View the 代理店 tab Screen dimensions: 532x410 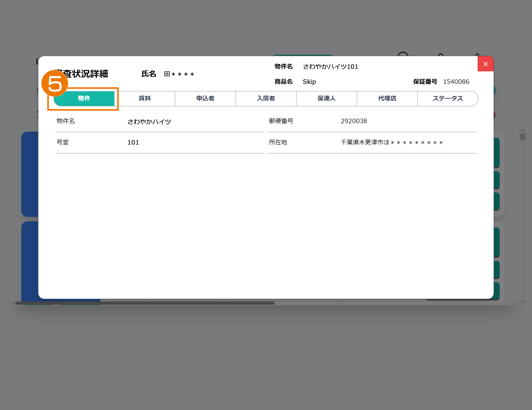[x=387, y=99]
